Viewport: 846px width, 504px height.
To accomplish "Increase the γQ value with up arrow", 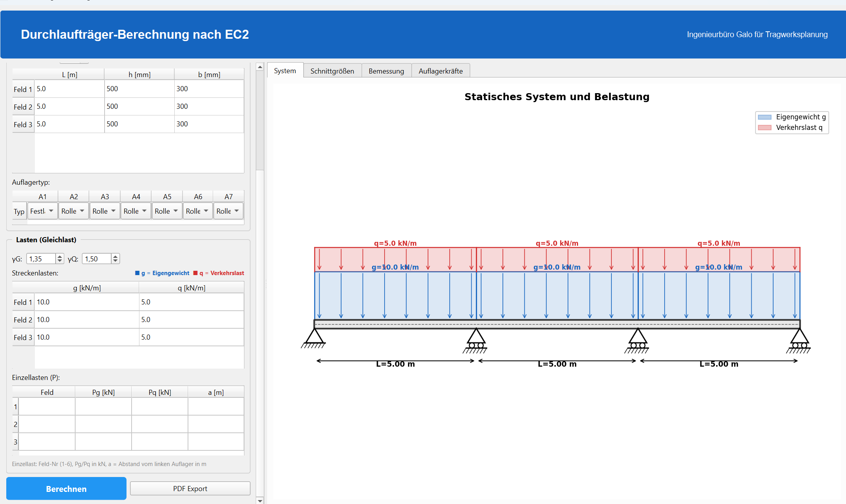I will point(115,256).
